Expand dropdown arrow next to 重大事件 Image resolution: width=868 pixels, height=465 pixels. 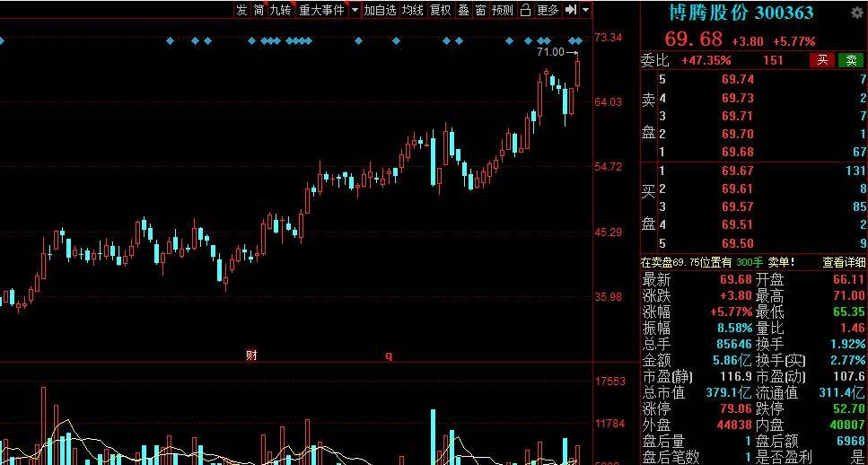(x=355, y=10)
